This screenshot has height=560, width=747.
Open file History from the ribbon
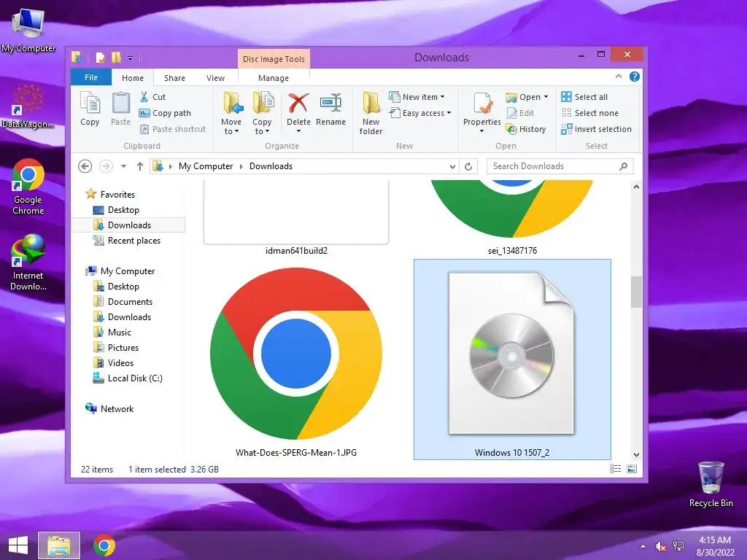526,129
